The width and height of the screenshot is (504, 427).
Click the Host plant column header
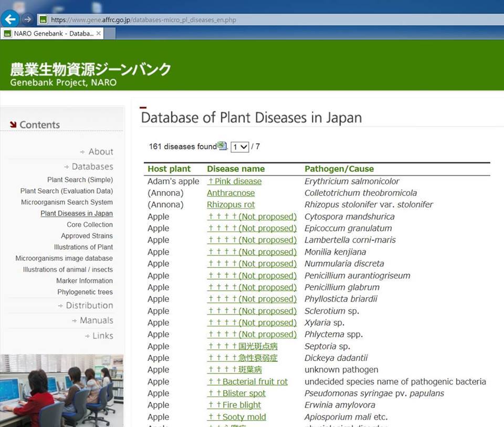pos(169,169)
